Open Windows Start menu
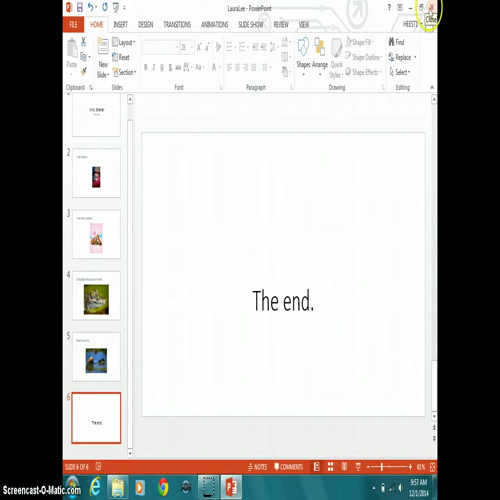This screenshot has width=500, height=500. [x=73, y=487]
